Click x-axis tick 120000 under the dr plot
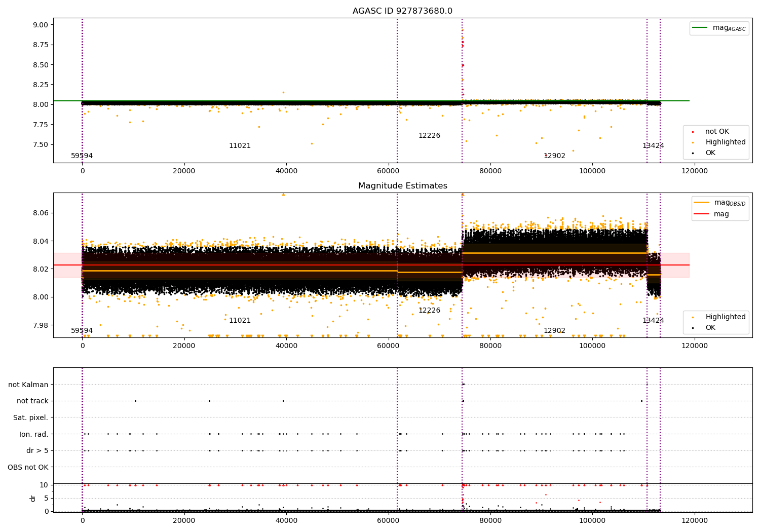This screenshot has width=760, height=532. tap(694, 521)
